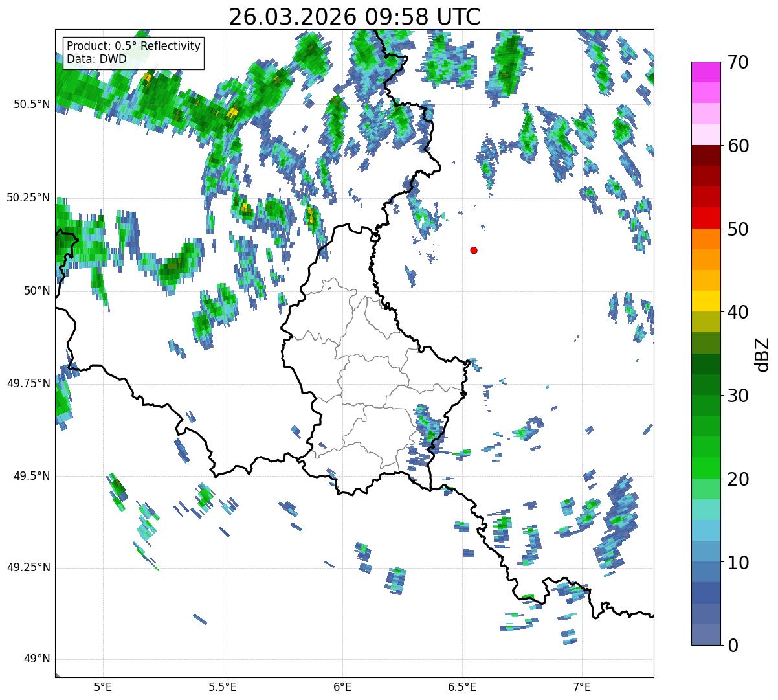This screenshot has width=778, height=700.
Task: Click the longitude label 6.5°E
Action: point(462,686)
